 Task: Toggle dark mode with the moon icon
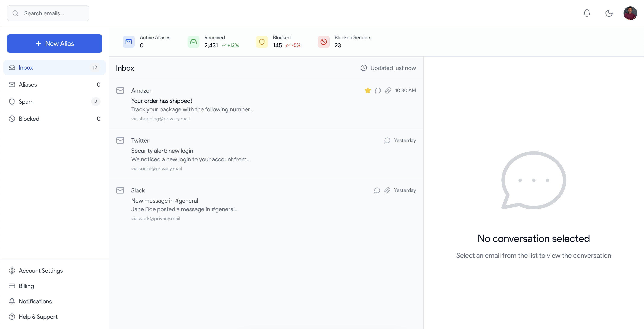point(609,13)
